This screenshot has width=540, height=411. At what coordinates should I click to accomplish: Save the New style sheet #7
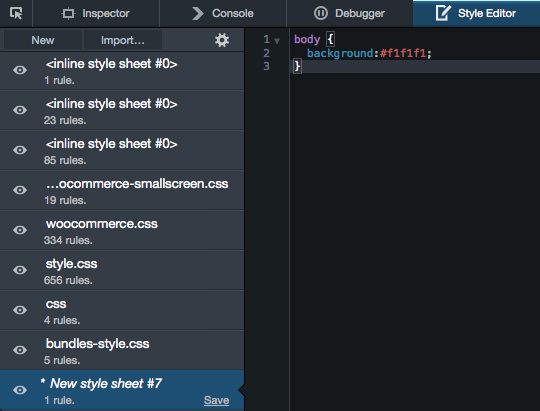tap(216, 400)
